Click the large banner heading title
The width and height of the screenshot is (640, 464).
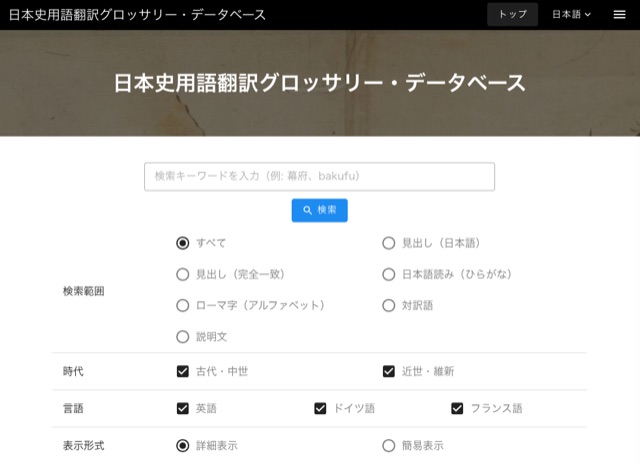point(320,83)
